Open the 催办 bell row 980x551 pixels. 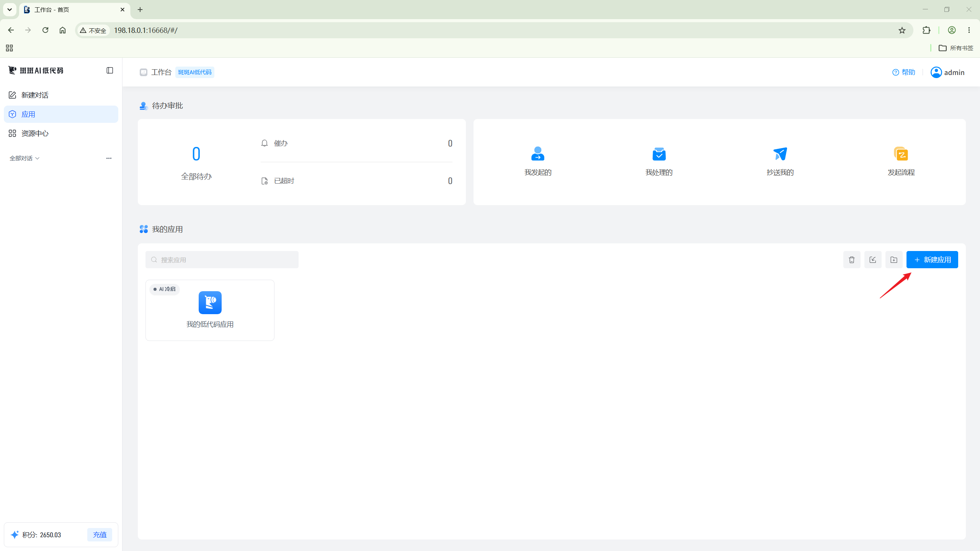[x=356, y=143]
